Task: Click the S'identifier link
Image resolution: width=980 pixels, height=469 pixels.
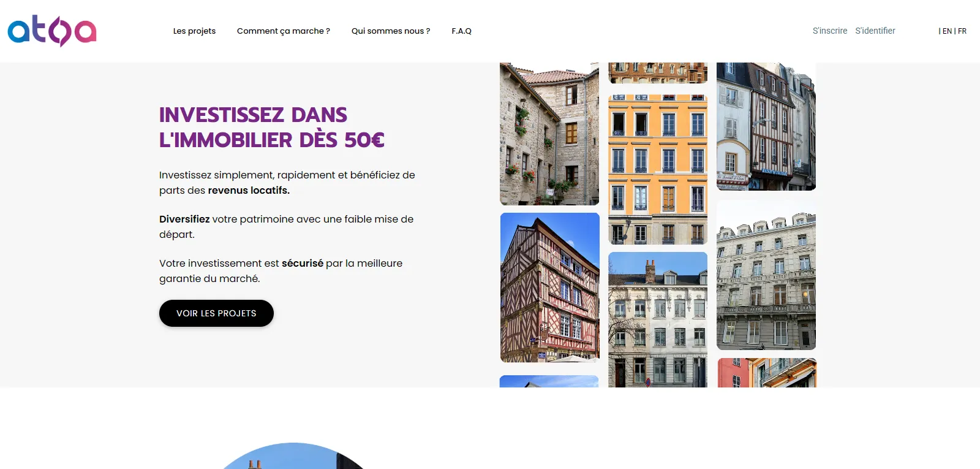Action: click(x=875, y=31)
